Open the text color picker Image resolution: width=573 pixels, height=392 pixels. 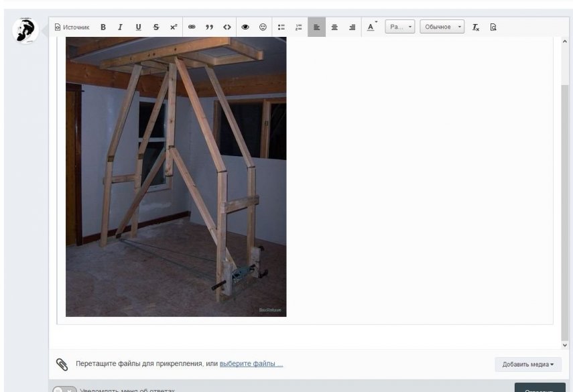371,27
